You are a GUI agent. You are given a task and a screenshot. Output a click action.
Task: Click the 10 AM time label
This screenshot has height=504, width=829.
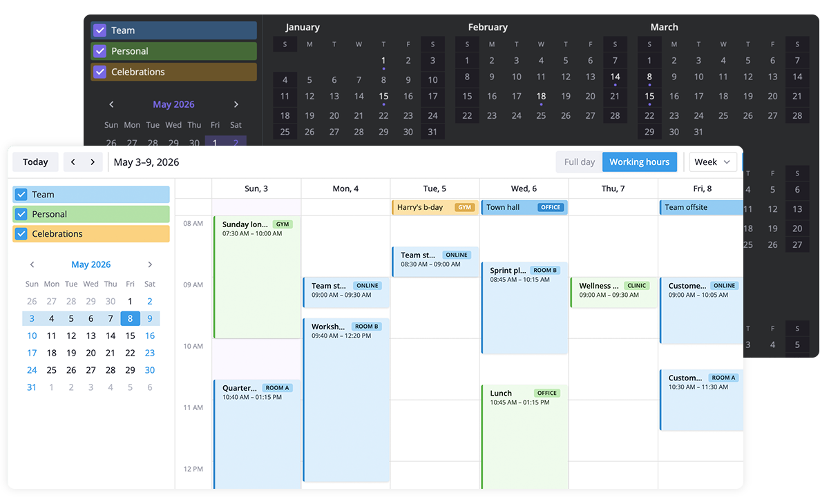point(193,346)
